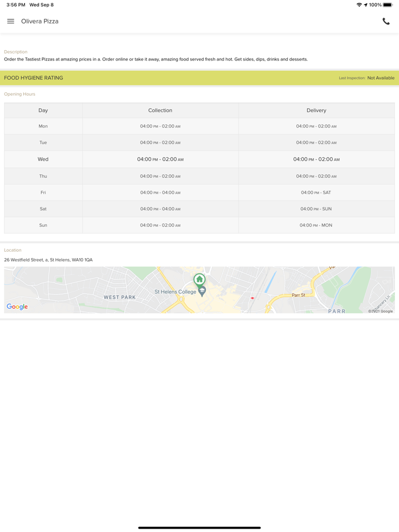Tap the address 26 Westfield Street text
Image resolution: width=399 pixels, height=532 pixels.
48,260
